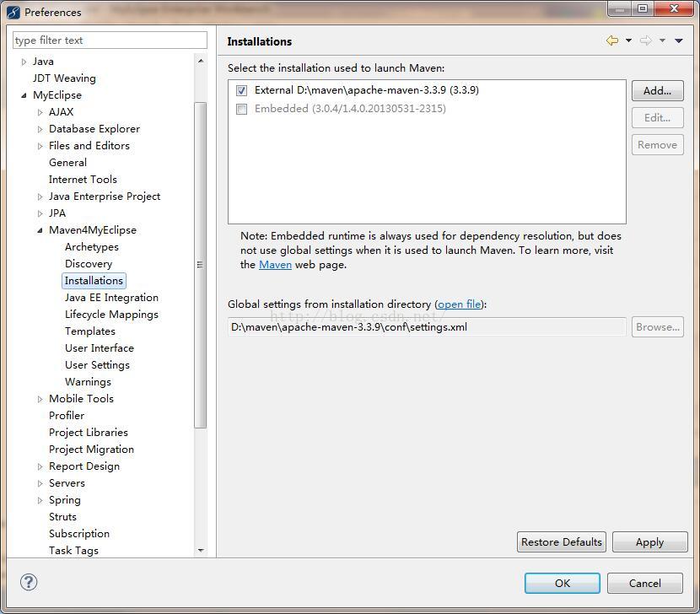700x614 pixels.
Task: Open the preferences view menu arrow
Action: point(679,40)
